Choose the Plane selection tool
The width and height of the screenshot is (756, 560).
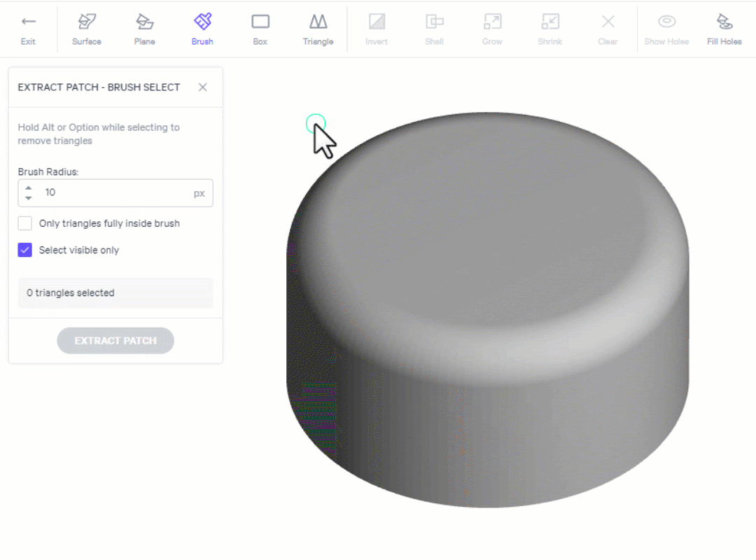144,22
